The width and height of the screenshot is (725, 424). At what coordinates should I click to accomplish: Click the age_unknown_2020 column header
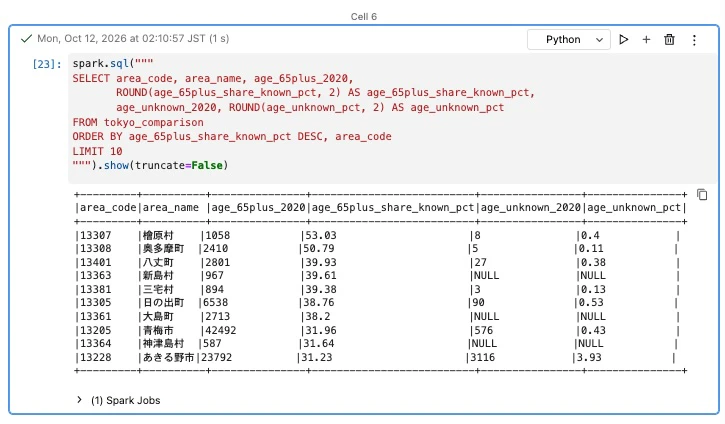click(530, 208)
